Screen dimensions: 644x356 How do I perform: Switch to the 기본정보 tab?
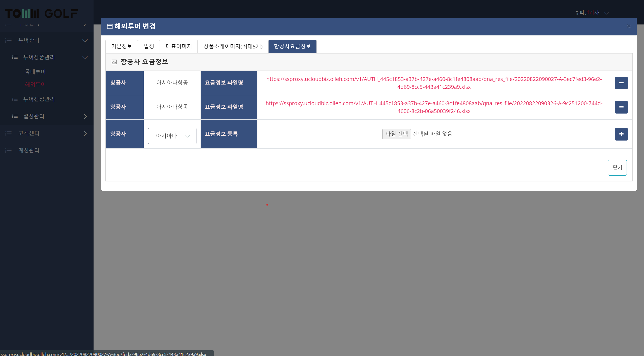coord(122,46)
